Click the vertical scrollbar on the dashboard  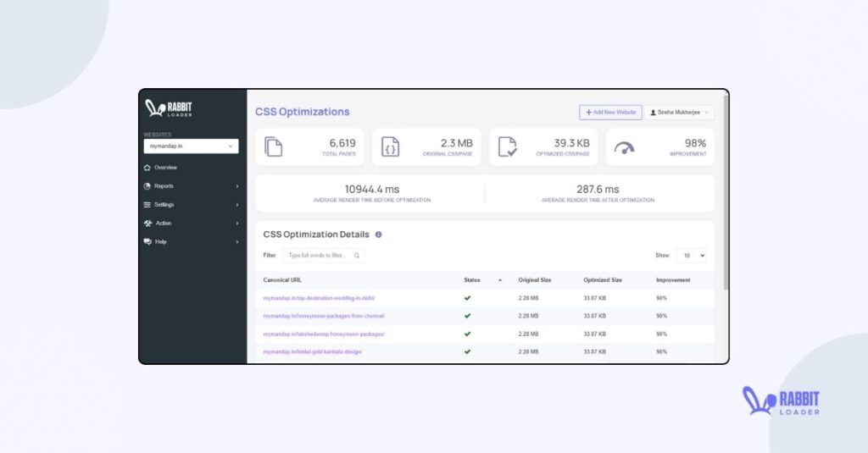[726, 191]
